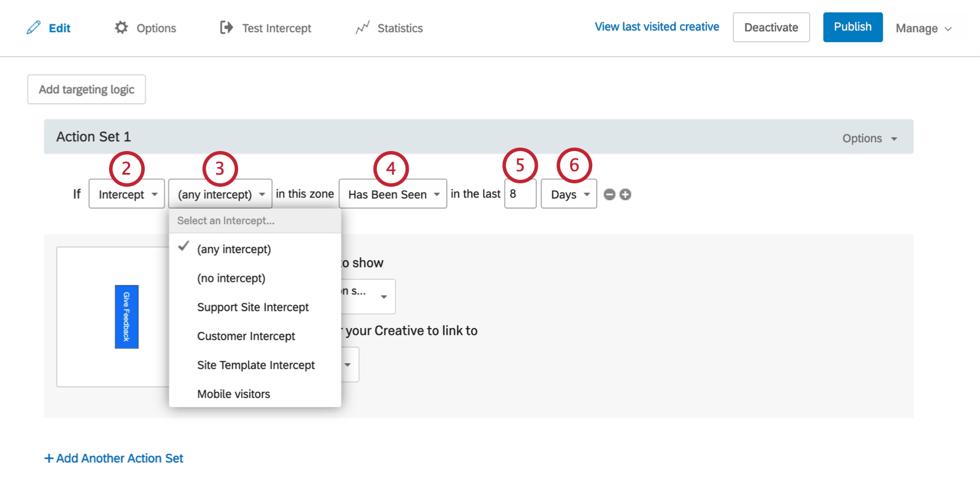Screen dimensions: 980x490
Task: Click the Edit pencil icon
Action: pyautogui.click(x=34, y=28)
